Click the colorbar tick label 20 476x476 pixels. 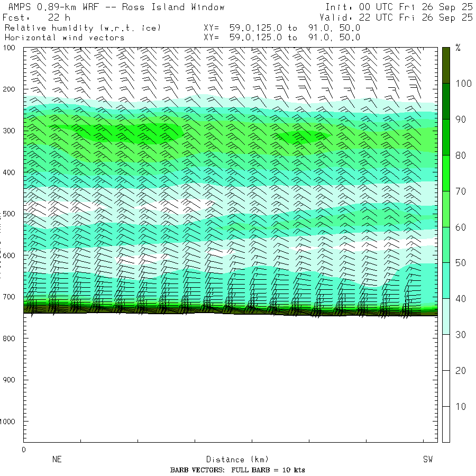click(x=461, y=370)
